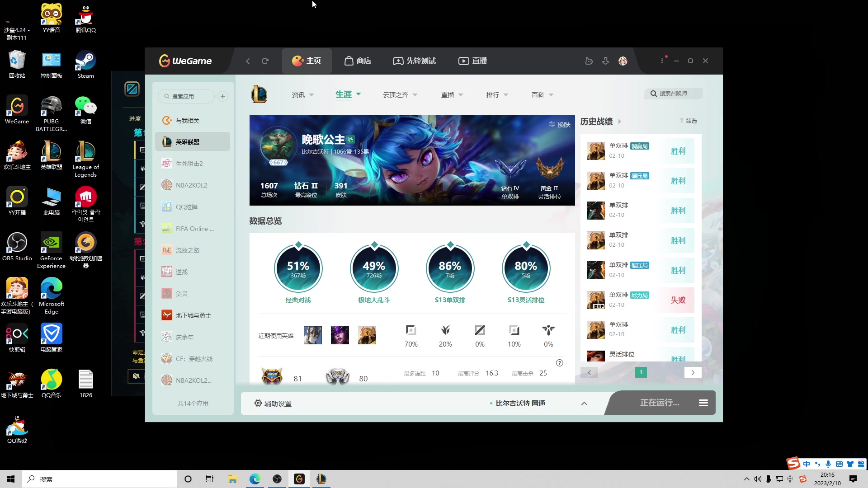868x488 pixels.
Task: Open Task View on taskbar
Action: pyautogui.click(x=210, y=479)
